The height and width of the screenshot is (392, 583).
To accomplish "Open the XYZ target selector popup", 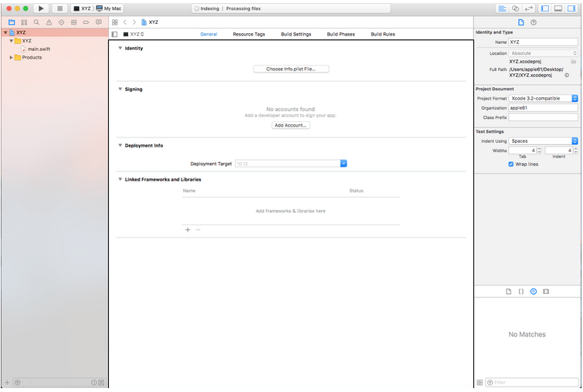I will 134,34.
